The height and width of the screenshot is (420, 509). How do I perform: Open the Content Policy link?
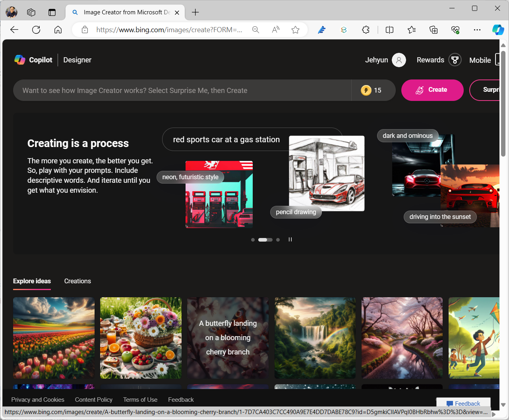click(94, 400)
